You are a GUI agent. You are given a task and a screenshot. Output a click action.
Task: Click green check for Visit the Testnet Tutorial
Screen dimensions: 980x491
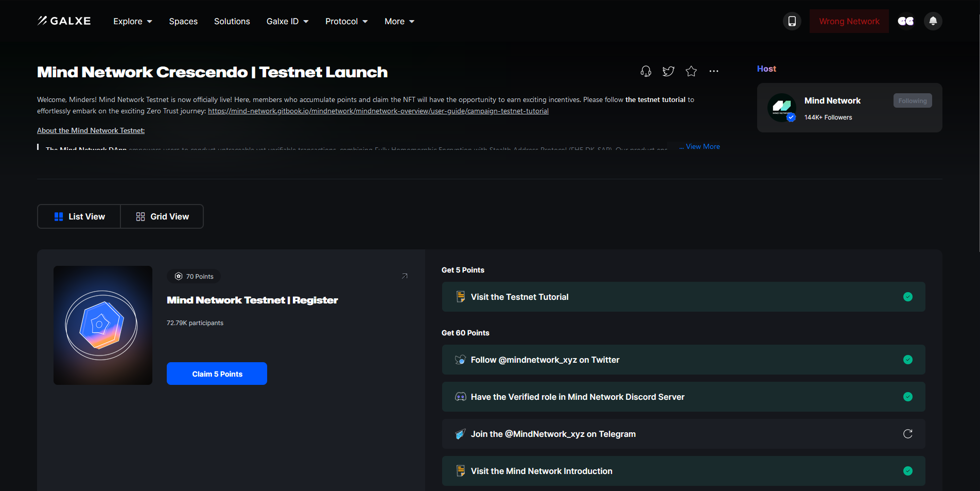point(908,297)
